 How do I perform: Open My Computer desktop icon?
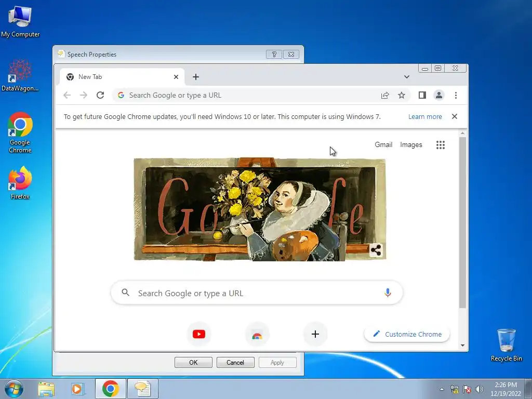[x=20, y=21]
